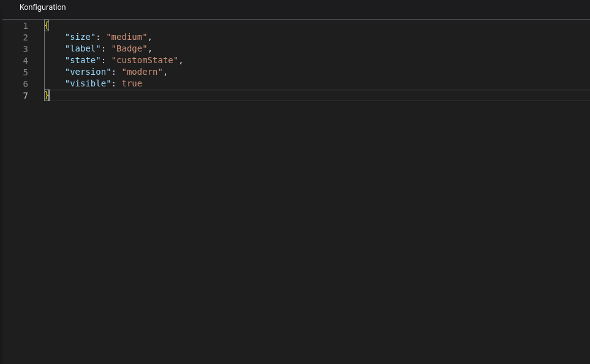Click the "customState" value

point(145,61)
